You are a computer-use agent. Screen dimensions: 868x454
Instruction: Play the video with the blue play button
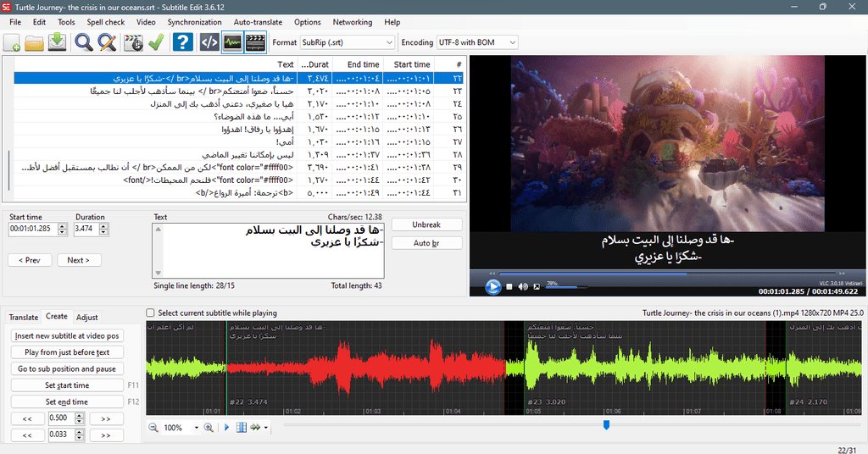coord(492,286)
